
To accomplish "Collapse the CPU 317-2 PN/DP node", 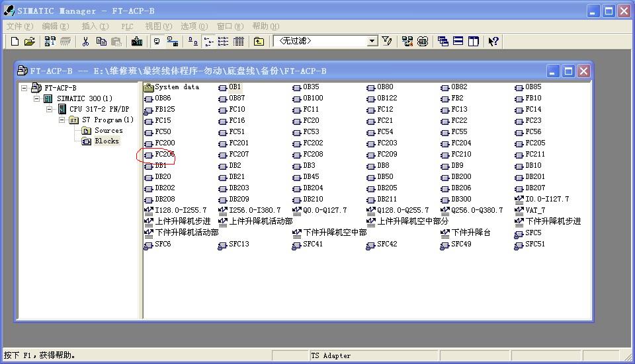I will point(50,109).
